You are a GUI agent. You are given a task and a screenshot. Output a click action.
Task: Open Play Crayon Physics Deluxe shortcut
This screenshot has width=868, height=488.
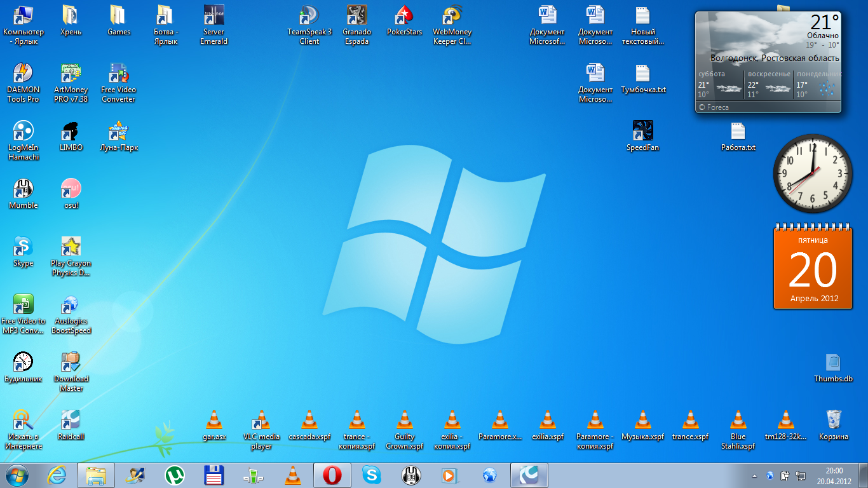click(71, 257)
